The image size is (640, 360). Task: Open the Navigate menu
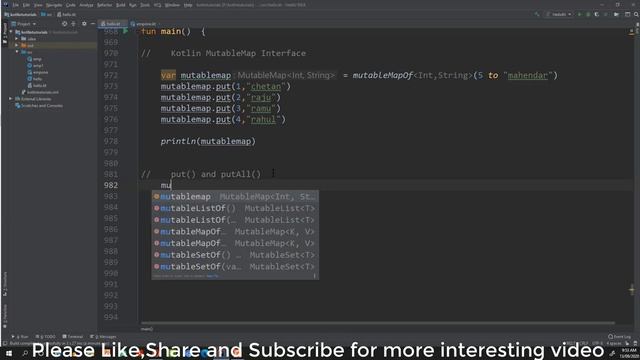54,5
